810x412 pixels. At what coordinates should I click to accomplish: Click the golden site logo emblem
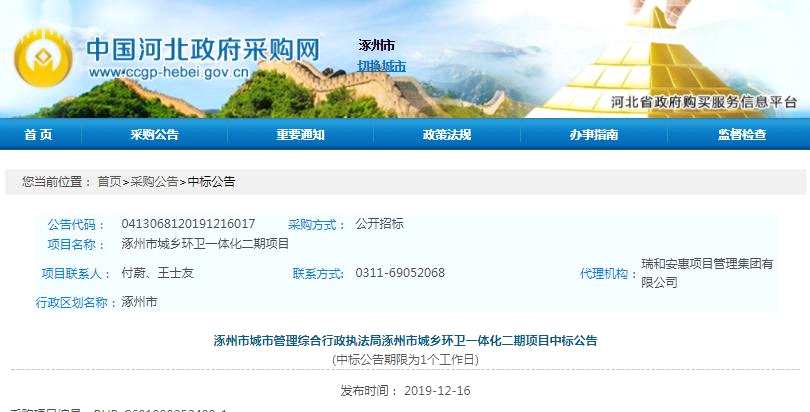[43, 59]
